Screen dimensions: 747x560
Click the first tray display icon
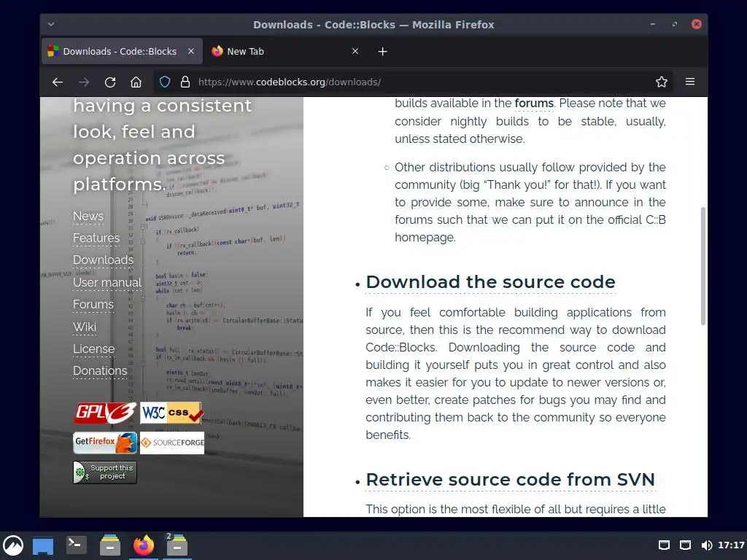[664, 545]
